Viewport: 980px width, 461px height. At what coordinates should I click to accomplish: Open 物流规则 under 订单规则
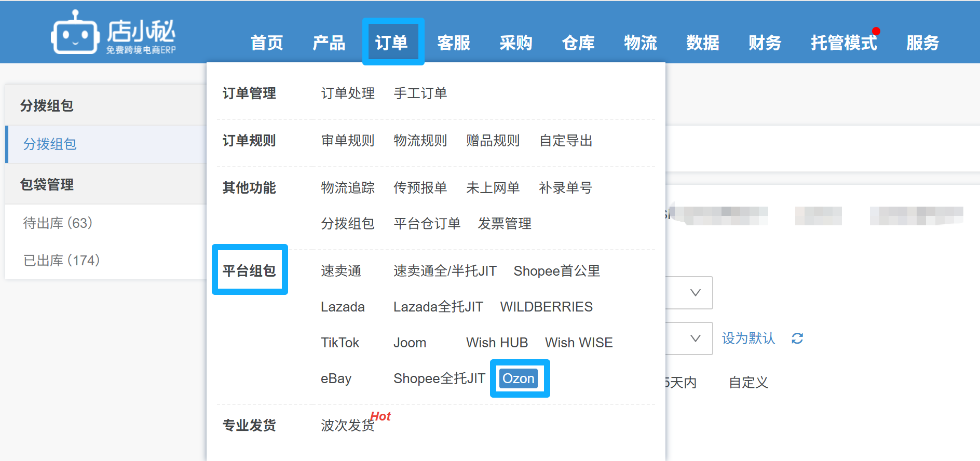[x=420, y=140]
